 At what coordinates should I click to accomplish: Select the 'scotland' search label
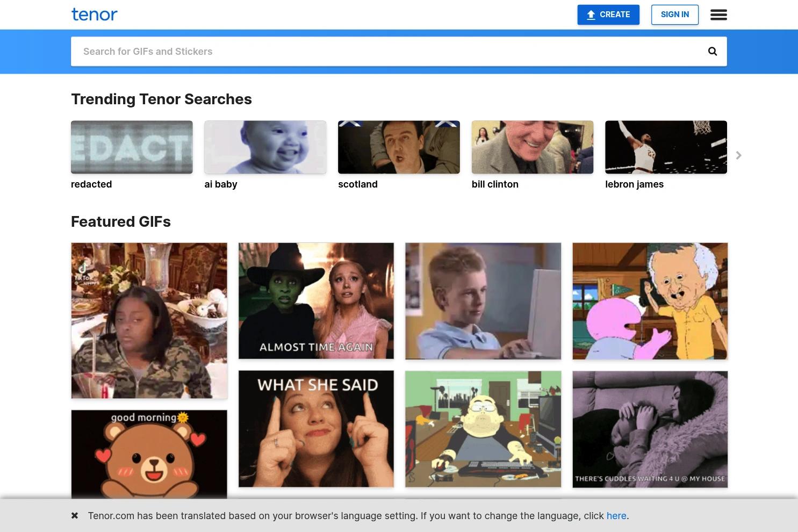tap(358, 184)
